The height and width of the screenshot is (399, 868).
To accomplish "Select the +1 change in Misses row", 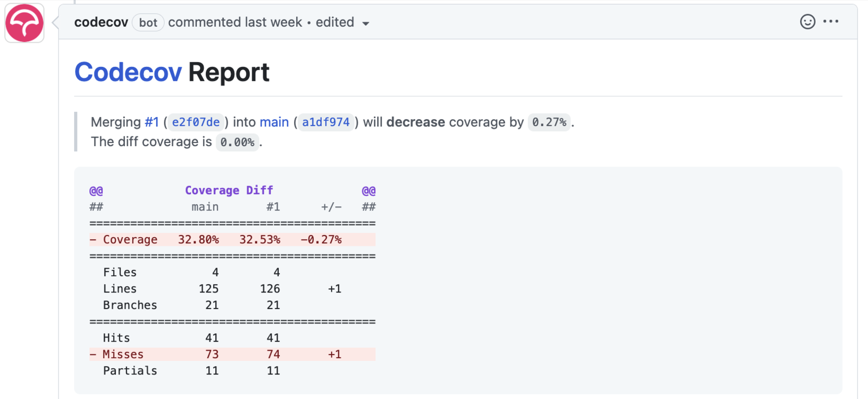I will pyautogui.click(x=335, y=355).
